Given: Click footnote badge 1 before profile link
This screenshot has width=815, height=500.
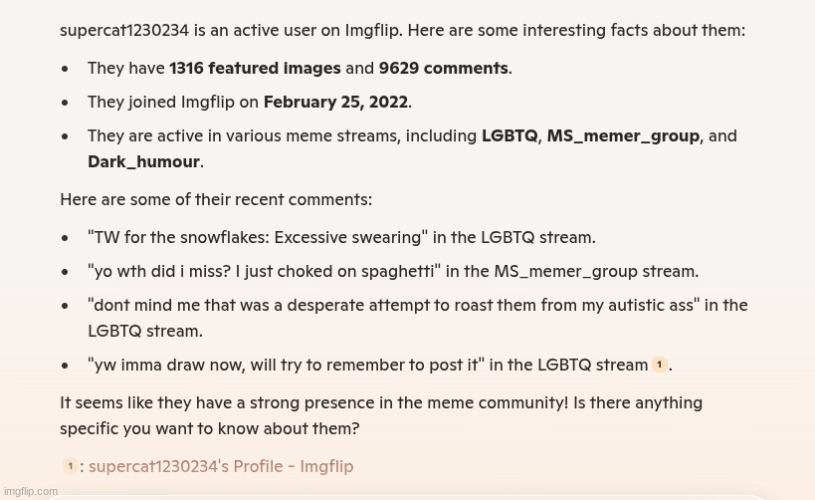Looking at the screenshot, I should tap(70, 466).
